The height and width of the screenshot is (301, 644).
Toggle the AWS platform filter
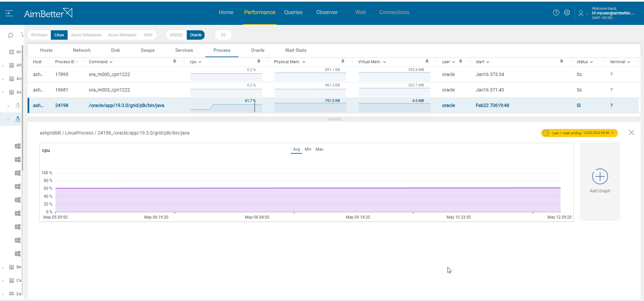(x=148, y=35)
